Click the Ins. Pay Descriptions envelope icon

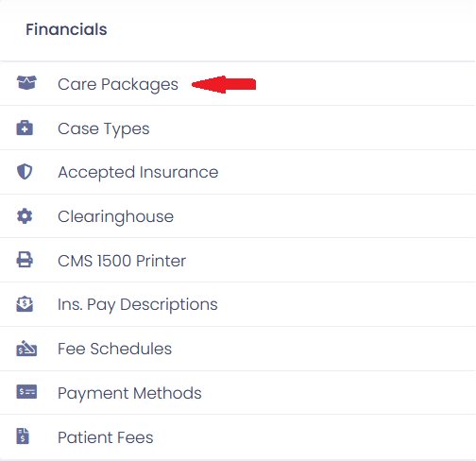click(25, 304)
